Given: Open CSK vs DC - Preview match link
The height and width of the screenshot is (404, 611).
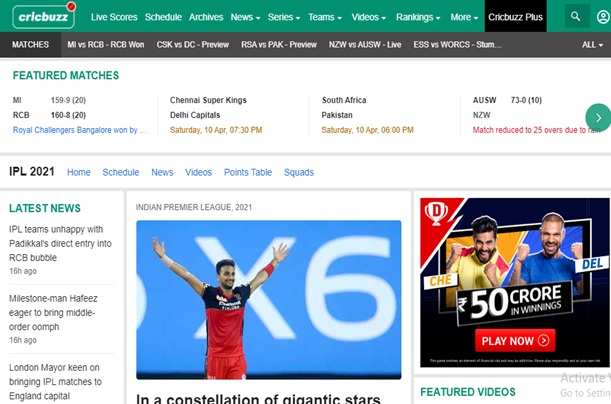Looking at the screenshot, I should click(x=192, y=44).
